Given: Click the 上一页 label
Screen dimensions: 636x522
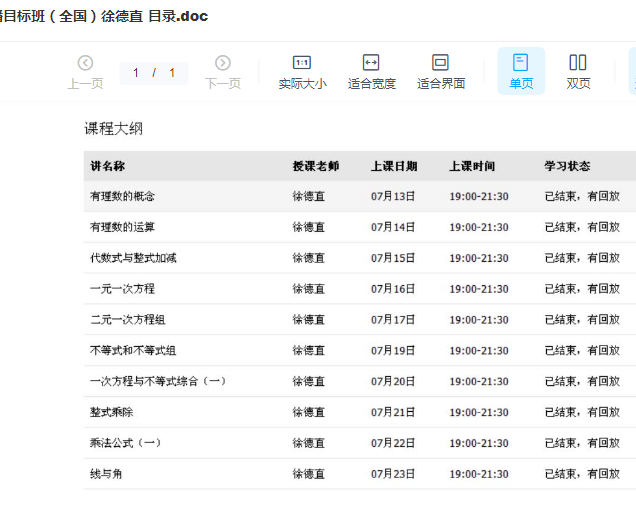Looking at the screenshot, I should point(85,84).
